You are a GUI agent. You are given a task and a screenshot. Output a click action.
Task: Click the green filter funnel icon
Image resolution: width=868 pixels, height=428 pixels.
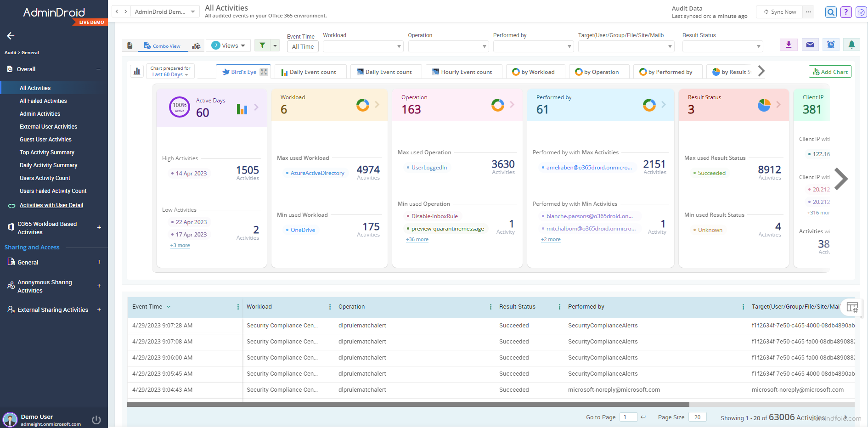262,45
